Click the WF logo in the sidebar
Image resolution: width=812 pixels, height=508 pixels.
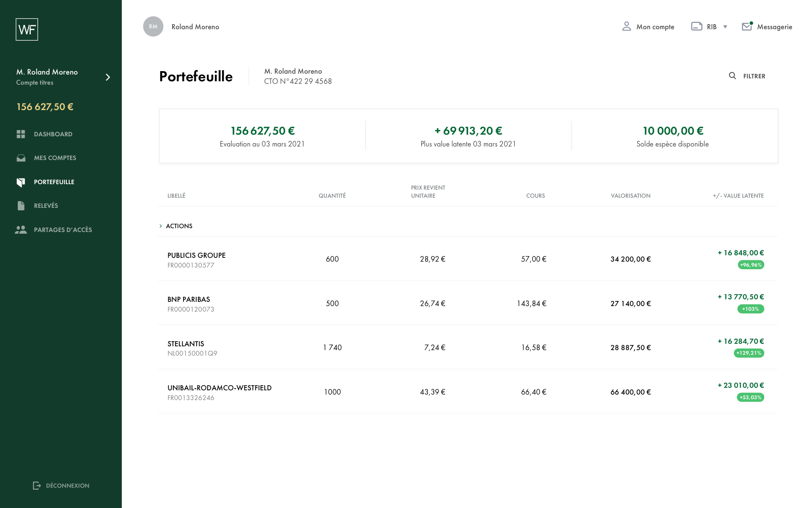tap(27, 29)
